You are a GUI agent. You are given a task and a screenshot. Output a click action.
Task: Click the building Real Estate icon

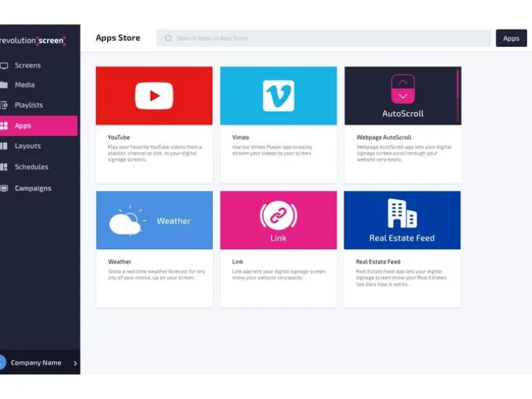[x=402, y=213]
